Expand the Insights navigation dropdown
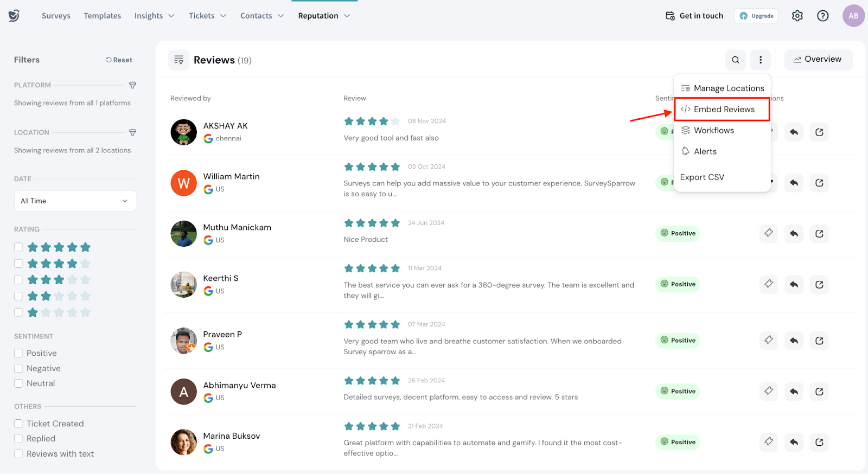The image size is (868, 474). (154, 16)
